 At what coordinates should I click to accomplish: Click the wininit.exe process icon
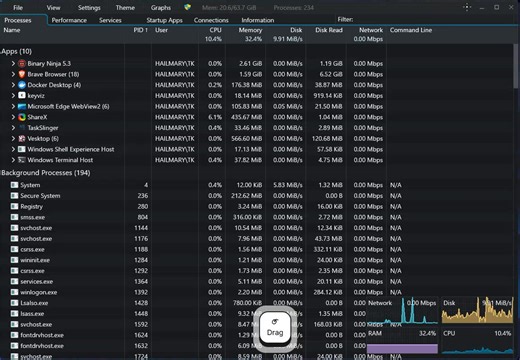point(14,260)
